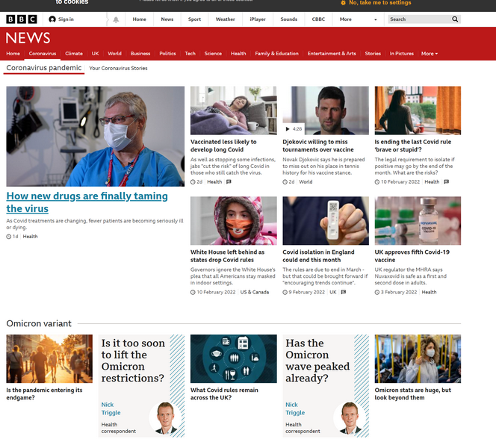Viewport: 496px width, 448px height.
Task: Click the masked doctor lead story image
Action: 95,136
